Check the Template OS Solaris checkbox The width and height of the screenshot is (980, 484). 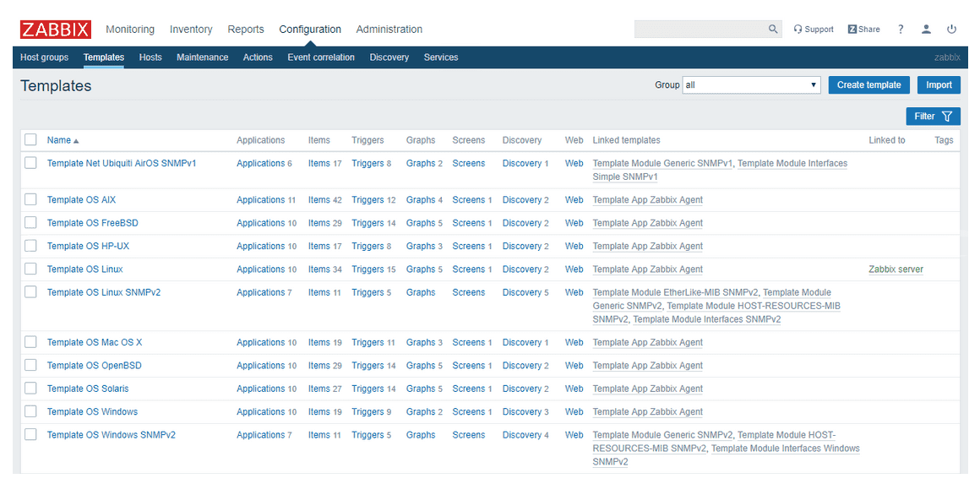point(30,389)
